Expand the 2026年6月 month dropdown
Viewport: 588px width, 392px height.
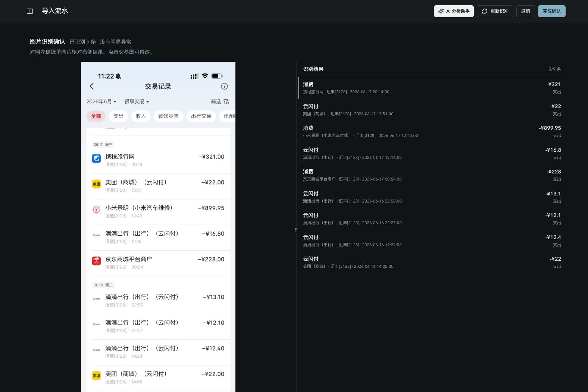coord(101,101)
